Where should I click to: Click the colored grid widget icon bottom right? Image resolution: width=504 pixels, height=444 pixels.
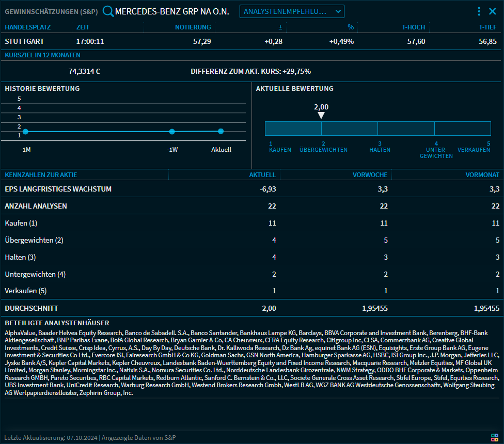[x=495, y=437]
